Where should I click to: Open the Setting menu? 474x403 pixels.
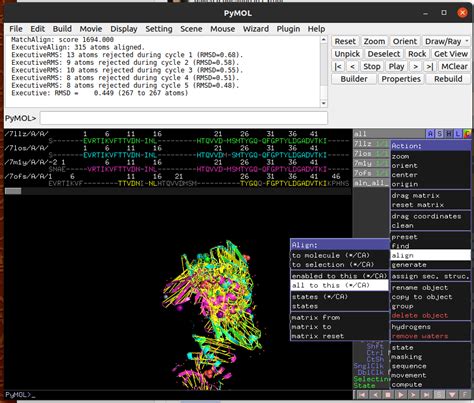(x=159, y=29)
